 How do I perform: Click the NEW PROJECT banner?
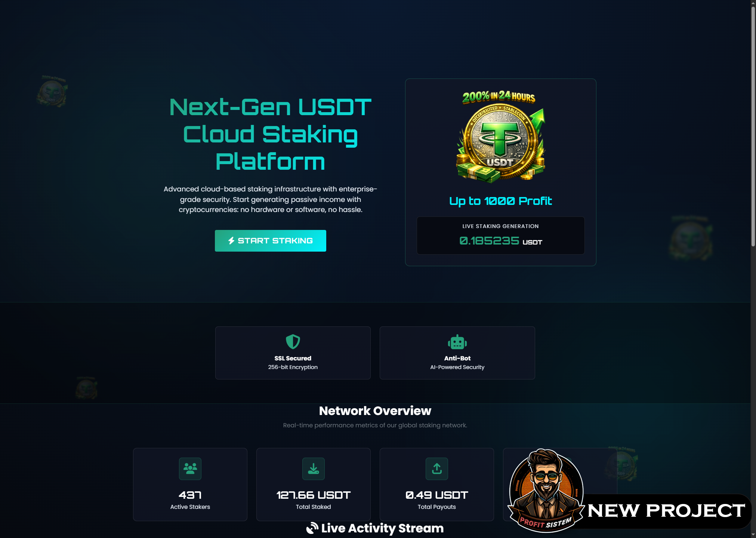tap(666, 511)
